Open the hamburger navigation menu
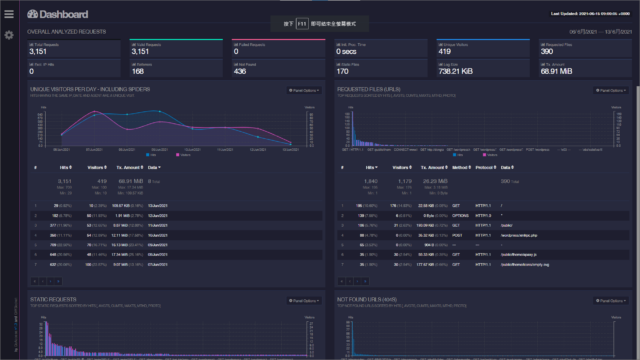The height and width of the screenshot is (360, 640). pos(9,14)
